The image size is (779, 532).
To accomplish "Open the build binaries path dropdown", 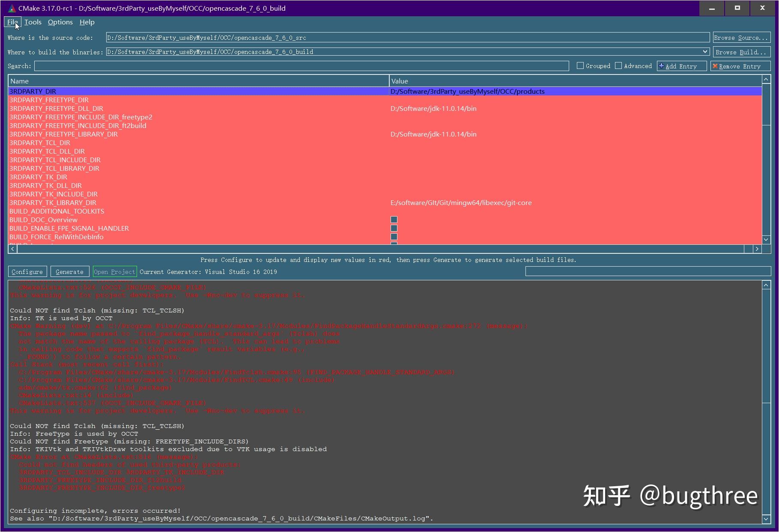I will [x=705, y=52].
